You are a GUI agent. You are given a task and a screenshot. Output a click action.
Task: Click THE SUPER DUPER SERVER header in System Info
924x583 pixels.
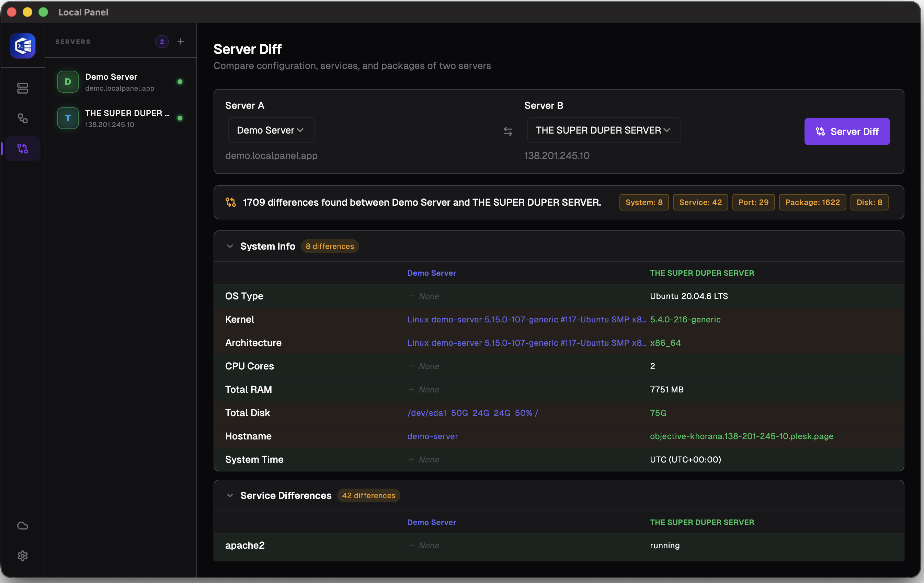pos(701,273)
